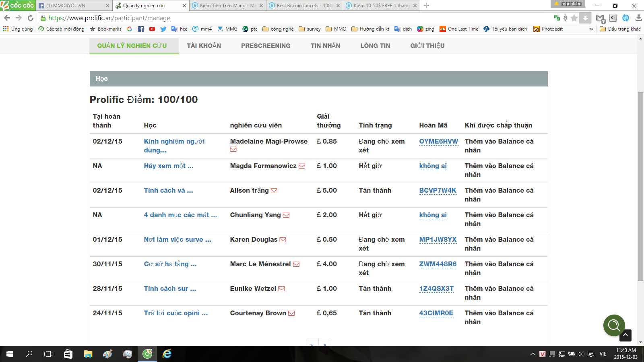Open the Twitter bookmark icon

(x=163, y=29)
